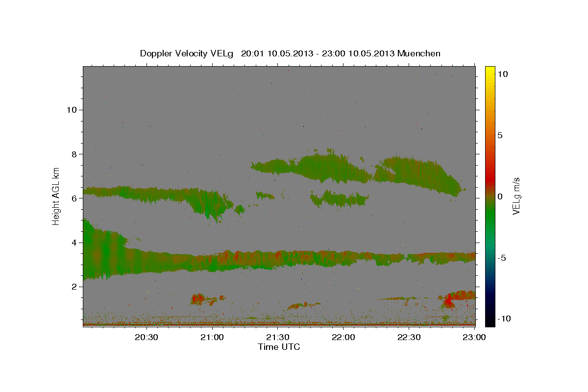
Task: Click the height axis value 4
Action: (73, 242)
